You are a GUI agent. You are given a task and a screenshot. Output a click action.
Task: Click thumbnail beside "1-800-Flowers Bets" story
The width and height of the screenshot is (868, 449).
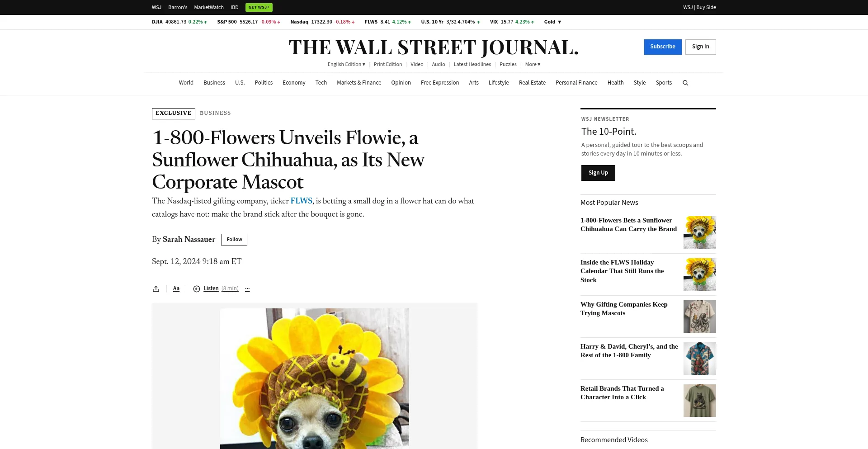tap(700, 232)
